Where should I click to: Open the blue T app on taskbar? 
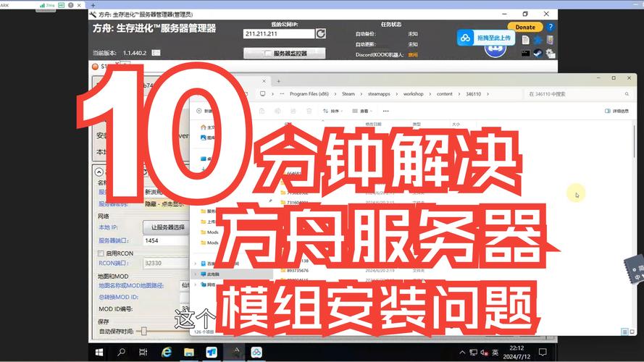212,352
